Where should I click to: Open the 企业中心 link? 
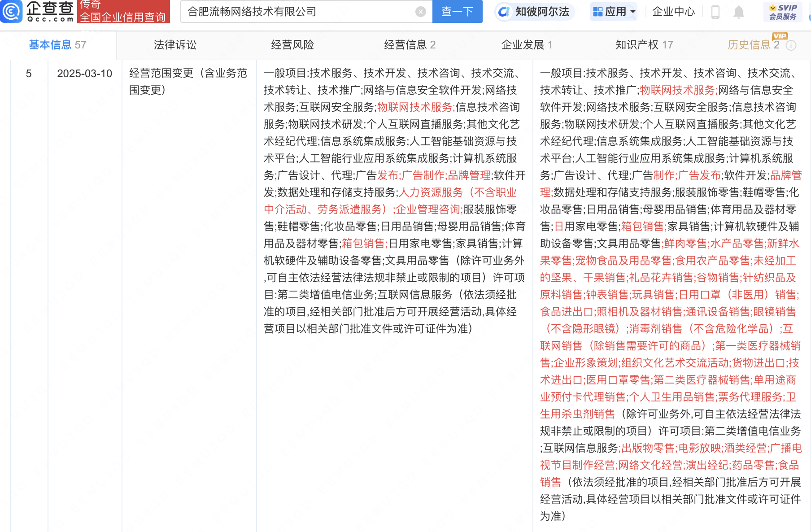coord(673,12)
